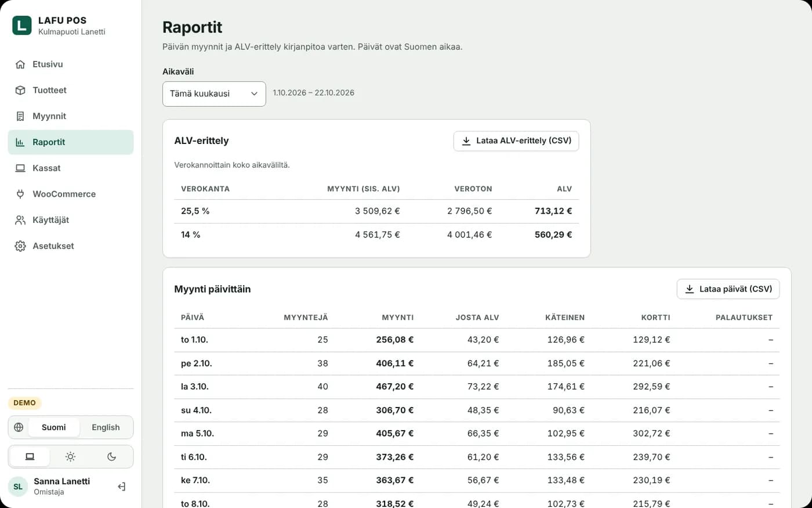Click the Asetukset gear icon
Screen dimensions: 812x508
[20, 246]
